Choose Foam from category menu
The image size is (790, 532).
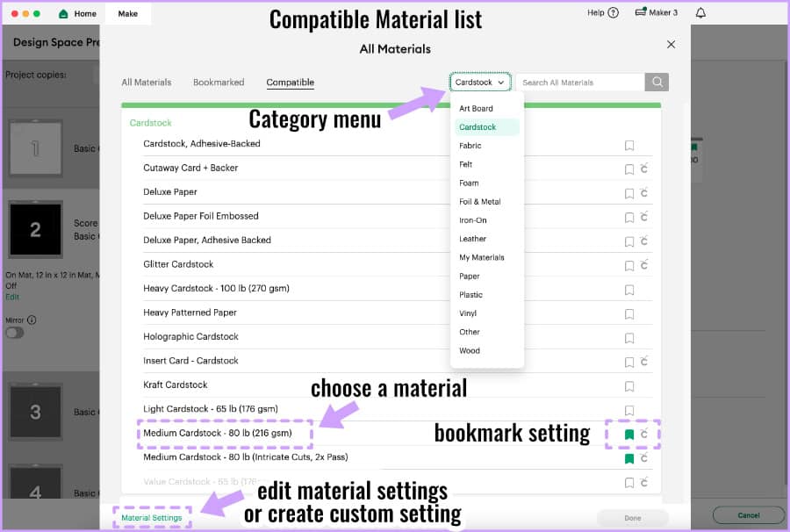pyautogui.click(x=469, y=183)
